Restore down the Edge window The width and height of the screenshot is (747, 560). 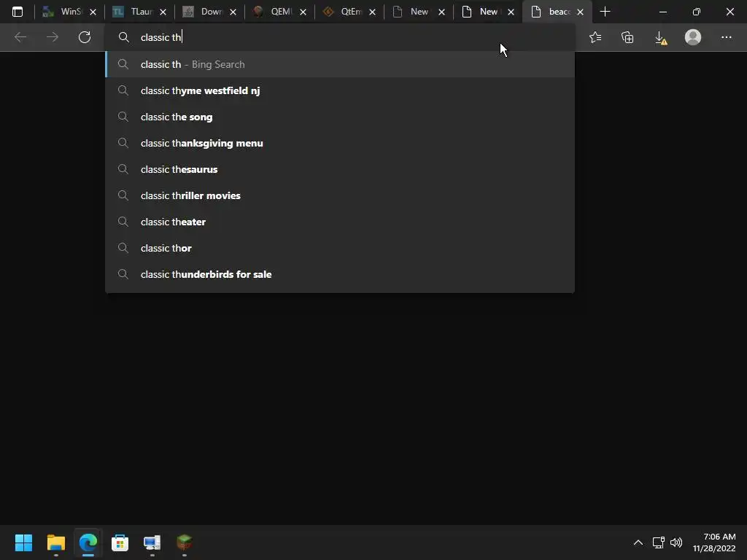(x=697, y=12)
